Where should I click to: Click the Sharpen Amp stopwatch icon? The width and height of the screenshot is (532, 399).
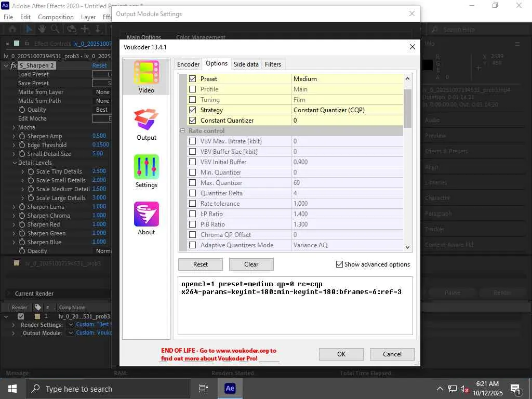point(22,136)
